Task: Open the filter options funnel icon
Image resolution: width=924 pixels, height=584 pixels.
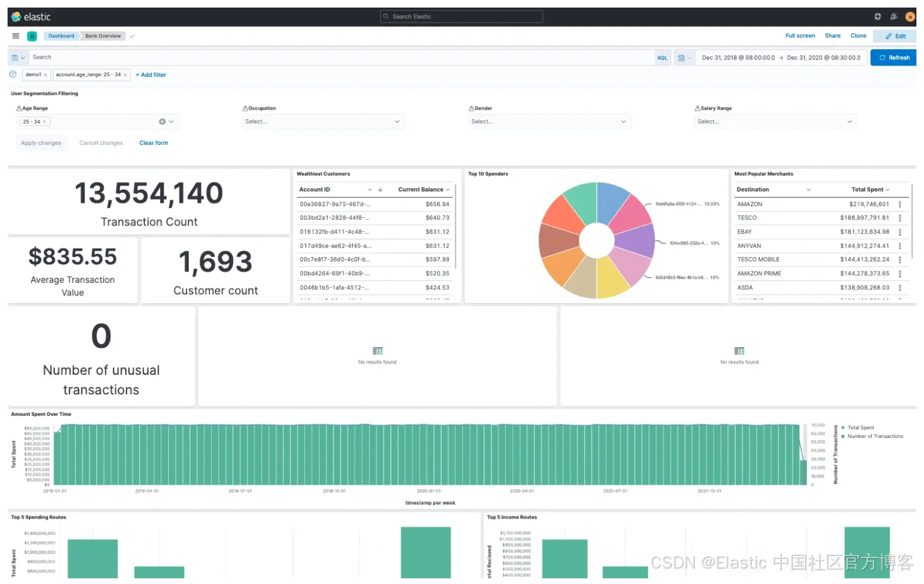Action: [13, 74]
